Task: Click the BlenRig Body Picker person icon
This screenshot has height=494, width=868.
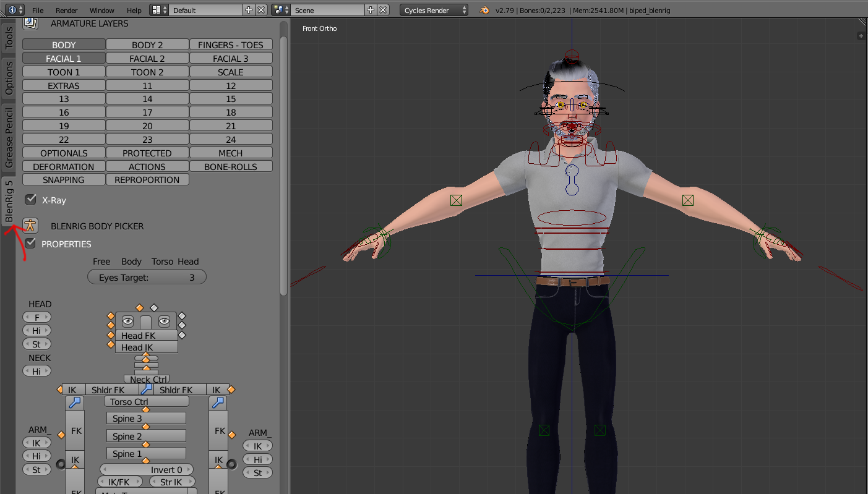Action: 30,225
